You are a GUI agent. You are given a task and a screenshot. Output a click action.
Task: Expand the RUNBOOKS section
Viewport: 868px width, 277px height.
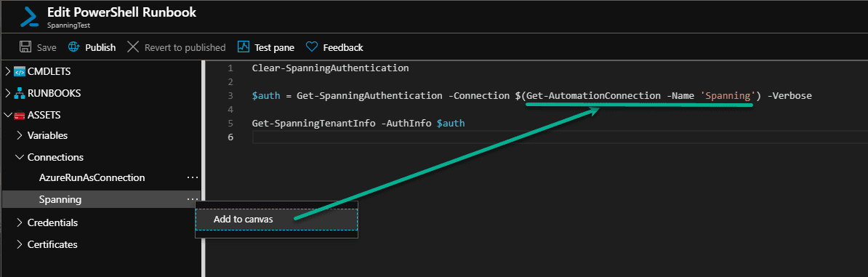coord(8,93)
